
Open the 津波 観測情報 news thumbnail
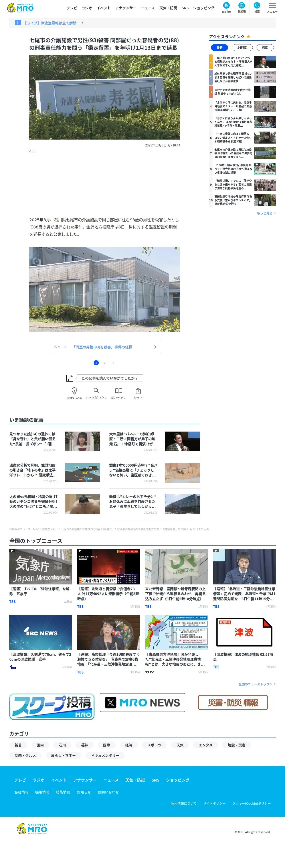click(244, 632)
